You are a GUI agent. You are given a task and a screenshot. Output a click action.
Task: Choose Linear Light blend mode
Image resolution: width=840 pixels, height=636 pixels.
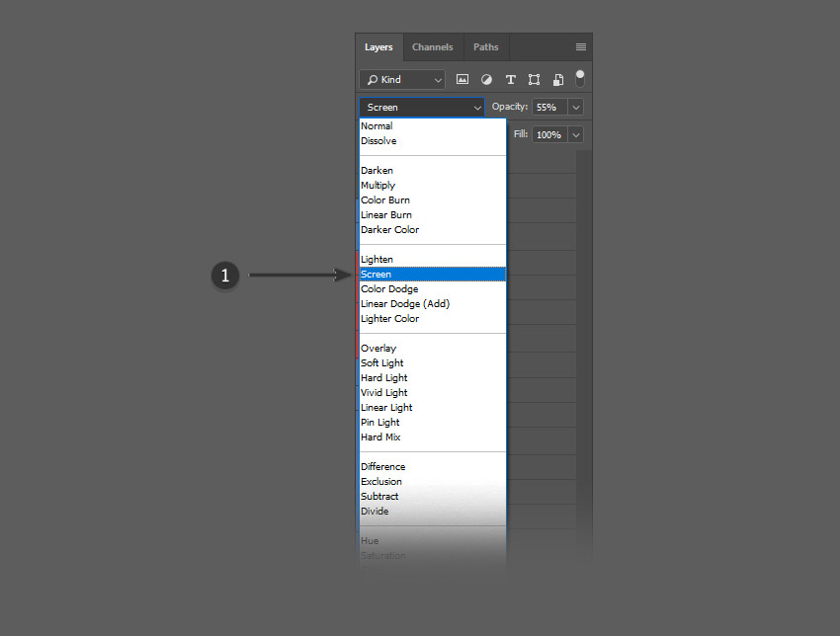[433, 408]
